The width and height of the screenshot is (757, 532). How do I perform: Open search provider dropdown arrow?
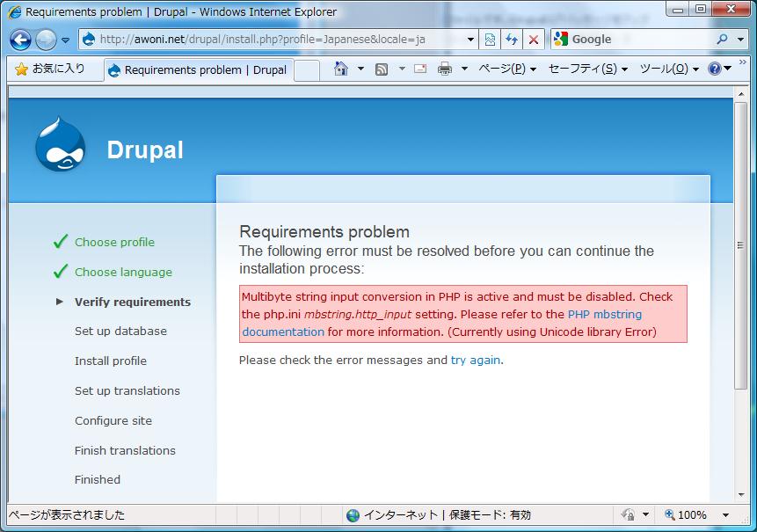pyautogui.click(x=740, y=40)
